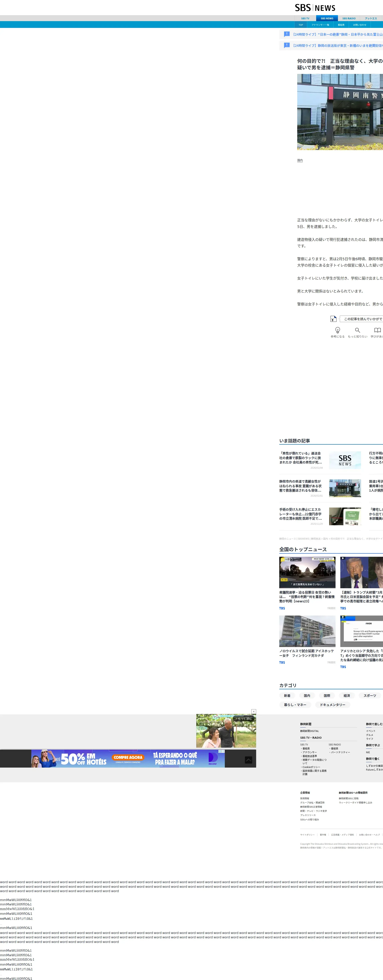Screen dimensions: 383x980
Task: Open the 番組表 menu item
Action: click(x=341, y=25)
